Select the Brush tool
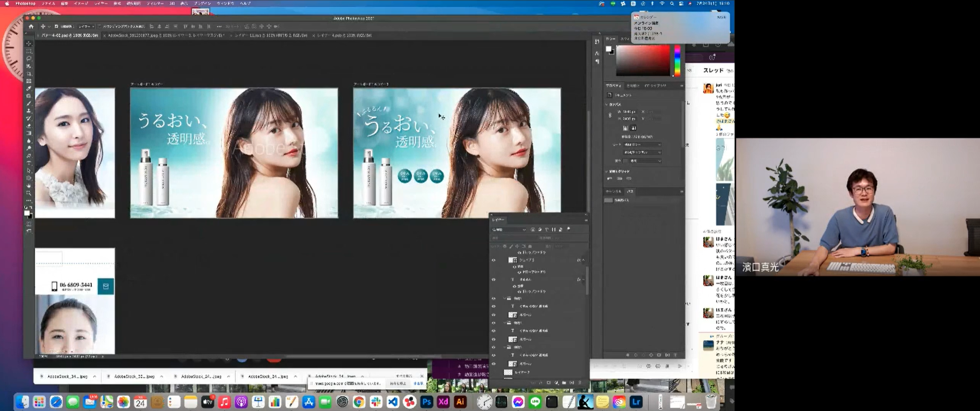The height and width of the screenshot is (411, 980). click(29, 104)
